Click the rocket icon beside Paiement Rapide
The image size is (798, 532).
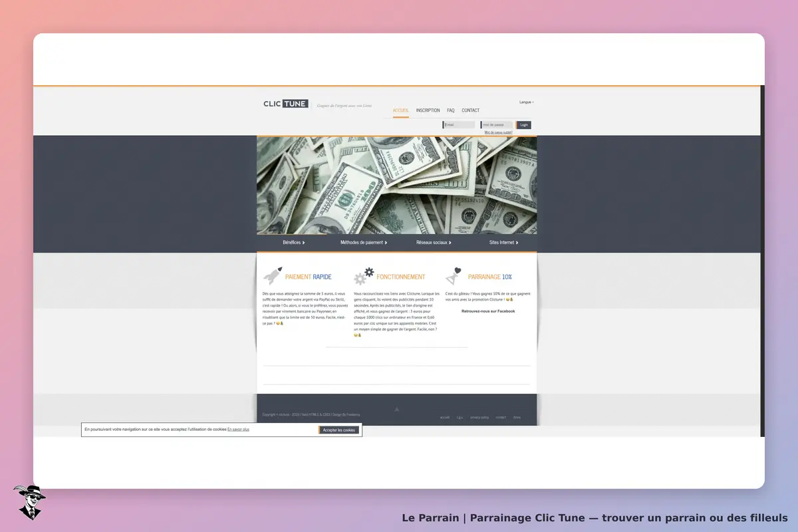tap(273, 276)
